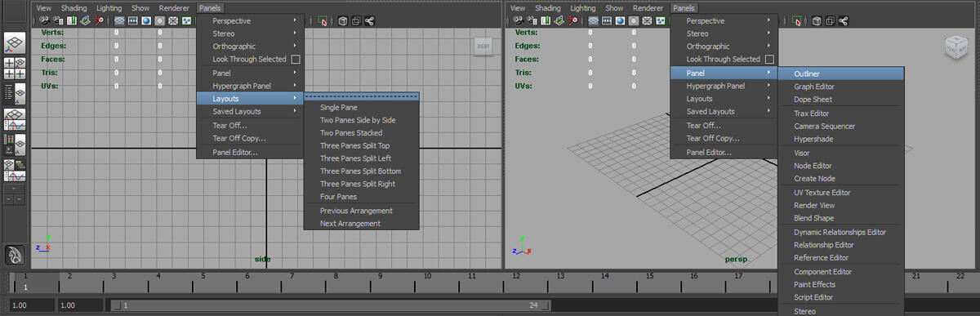Enable Smooth Shade All in left panel toolbar
980x316 pixels.
tap(145, 20)
